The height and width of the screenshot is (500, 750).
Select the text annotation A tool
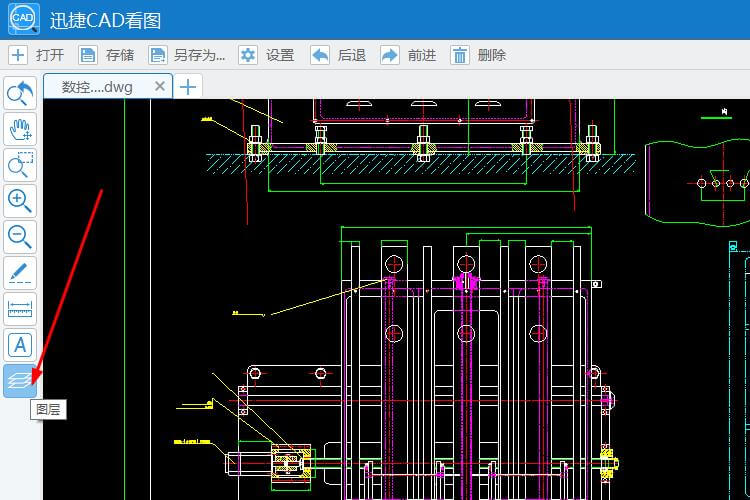click(20, 344)
